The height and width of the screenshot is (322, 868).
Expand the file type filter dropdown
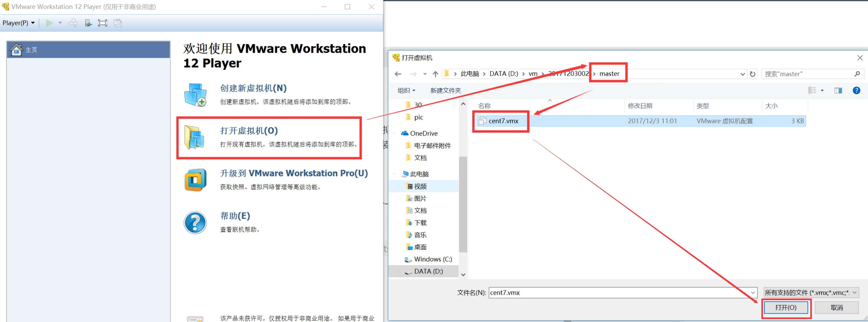click(x=855, y=292)
